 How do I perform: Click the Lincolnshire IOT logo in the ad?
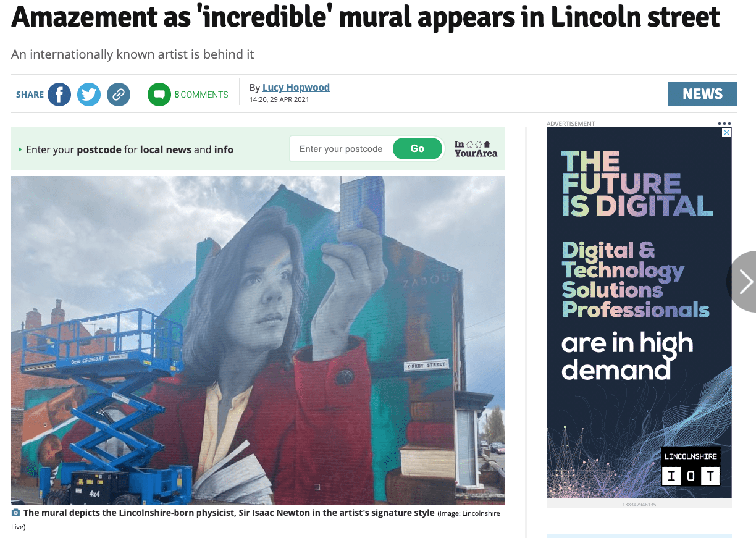[x=691, y=466]
